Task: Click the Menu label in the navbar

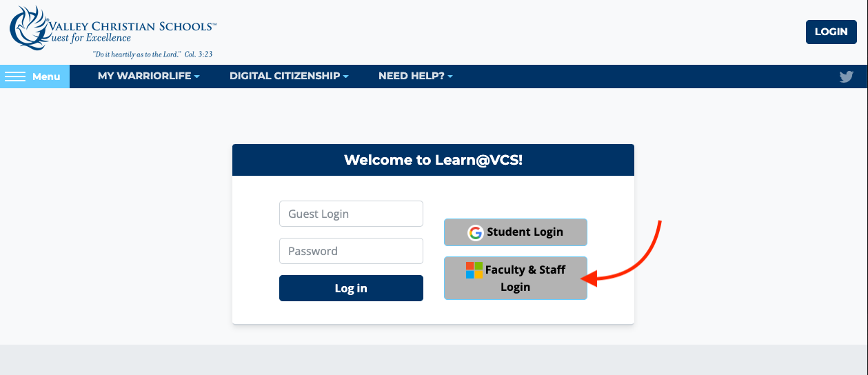Action: click(46, 77)
